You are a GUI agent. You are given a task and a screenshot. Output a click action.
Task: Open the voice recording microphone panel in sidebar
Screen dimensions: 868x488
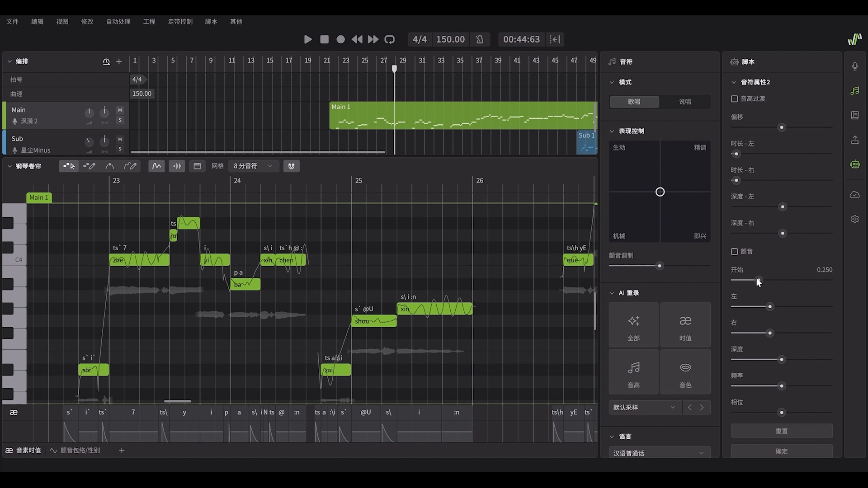point(855,66)
